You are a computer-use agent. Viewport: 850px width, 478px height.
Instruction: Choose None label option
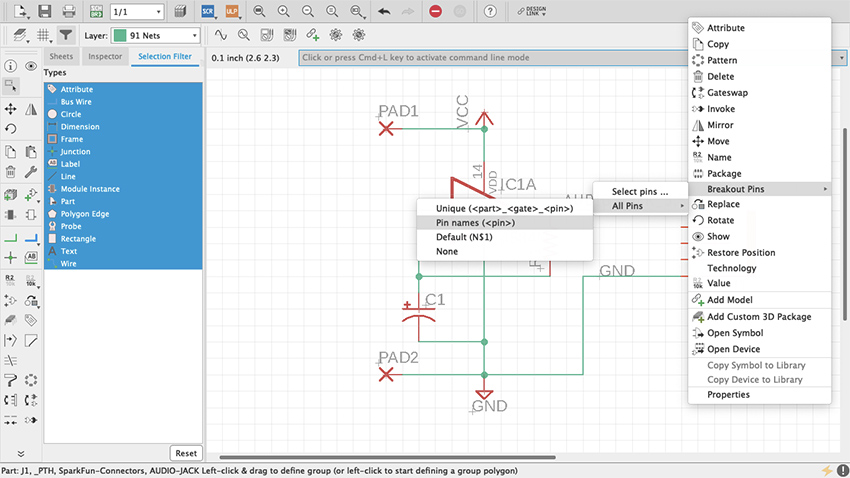tap(505, 251)
